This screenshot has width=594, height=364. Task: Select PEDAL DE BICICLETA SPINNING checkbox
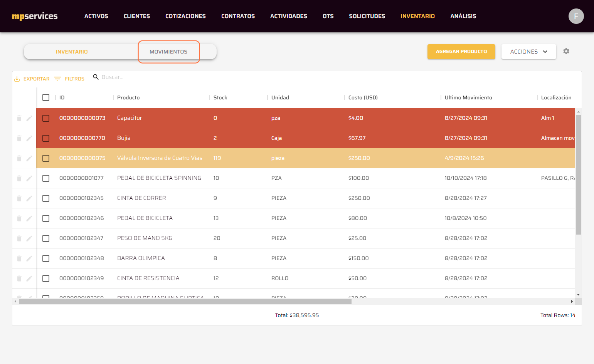click(46, 178)
